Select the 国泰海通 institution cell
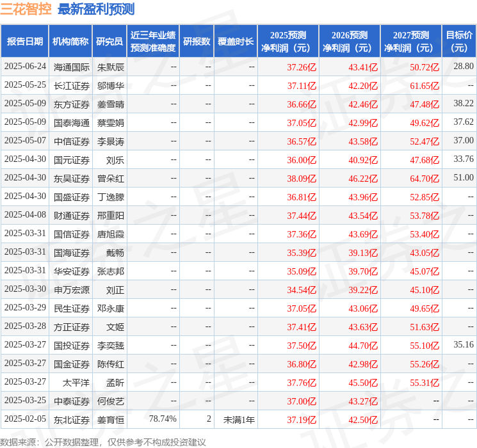Image resolution: width=477 pixels, height=448 pixels. (x=72, y=123)
